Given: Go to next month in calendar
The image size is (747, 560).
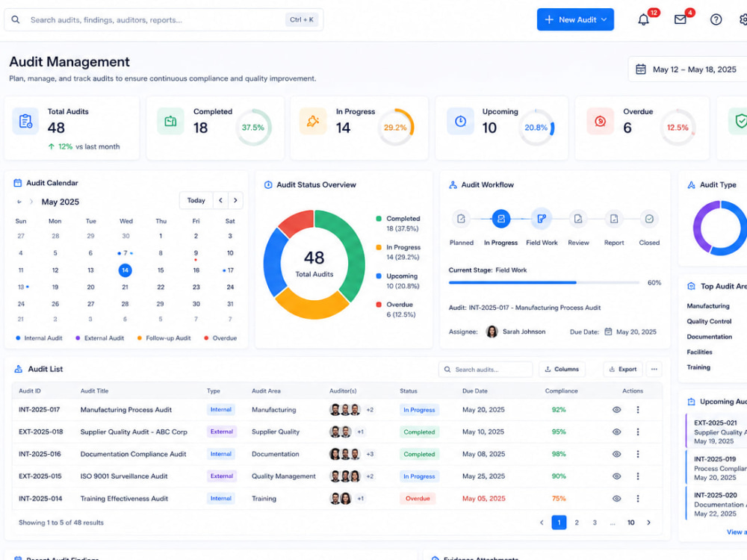Looking at the screenshot, I should 235,200.
